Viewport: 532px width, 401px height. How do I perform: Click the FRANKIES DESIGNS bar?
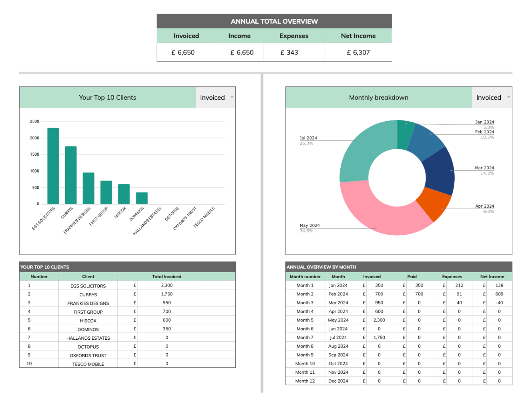pyautogui.click(x=88, y=188)
